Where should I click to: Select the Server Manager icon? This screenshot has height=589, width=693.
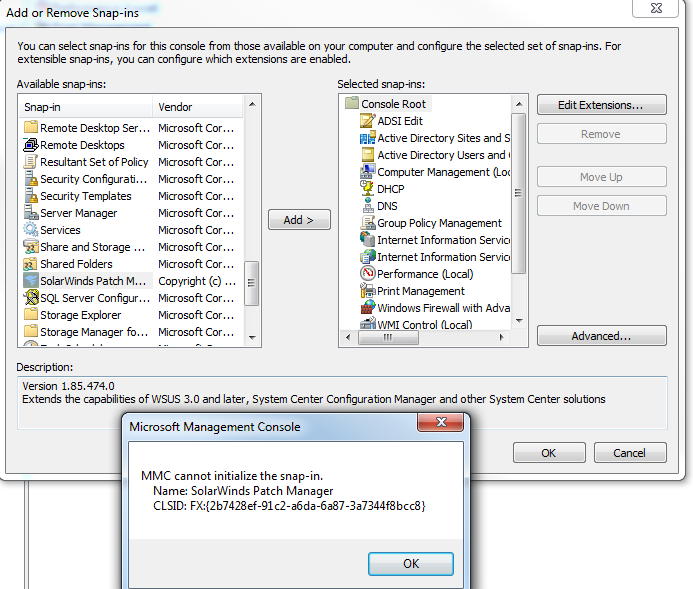click(x=31, y=213)
